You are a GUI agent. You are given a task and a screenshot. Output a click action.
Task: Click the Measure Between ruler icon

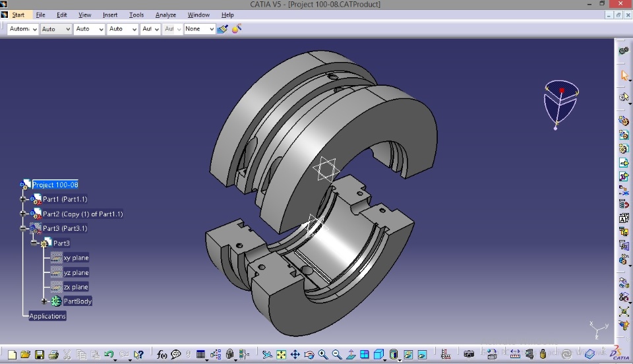515,355
